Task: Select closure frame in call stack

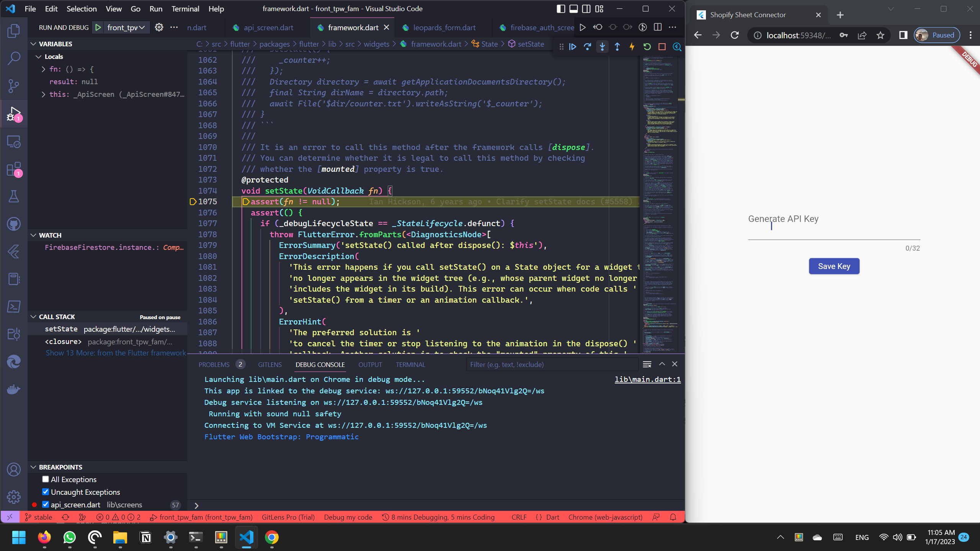Action: point(107,342)
